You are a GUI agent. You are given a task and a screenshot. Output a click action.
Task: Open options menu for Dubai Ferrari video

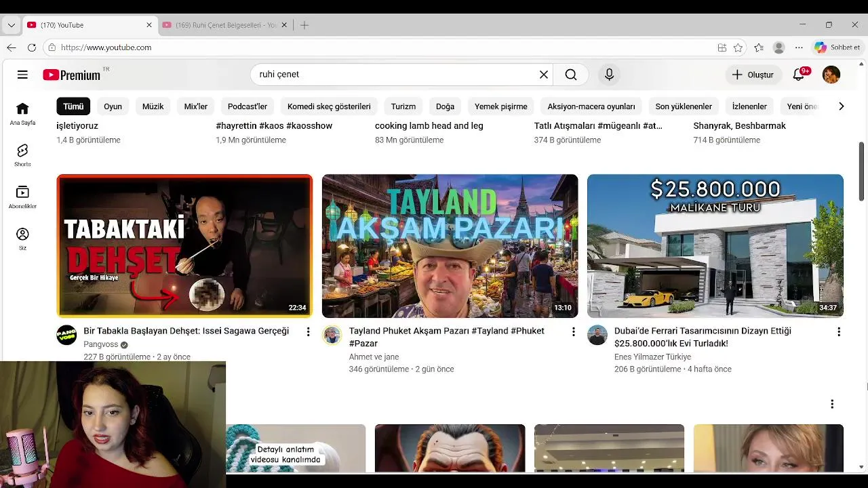(838, 331)
